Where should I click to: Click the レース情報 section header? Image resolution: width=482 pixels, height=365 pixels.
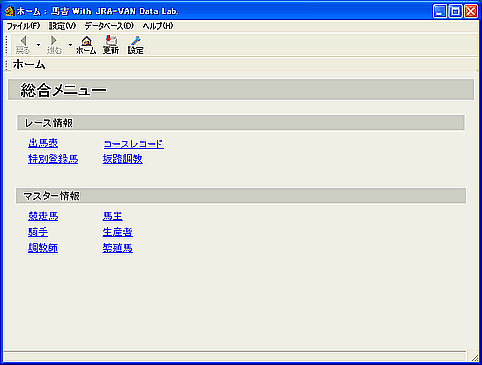click(241, 123)
